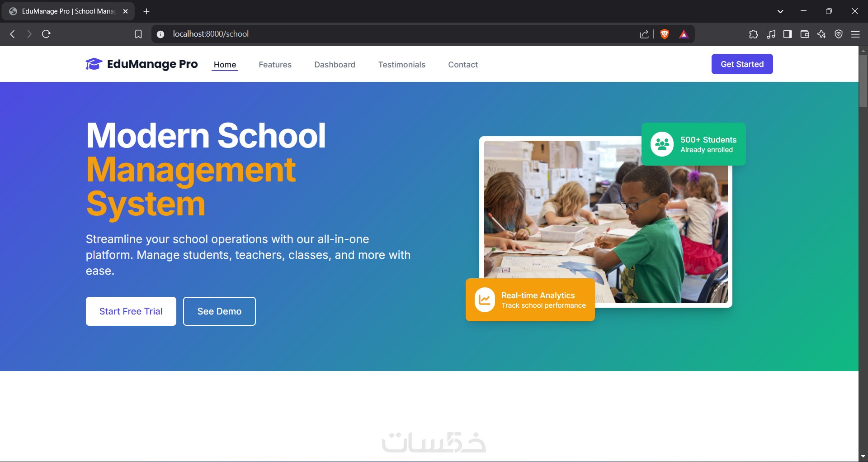Screen dimensions: 868x462
Task: Go to the Features nav item
Action: click(x=275, y=65)
